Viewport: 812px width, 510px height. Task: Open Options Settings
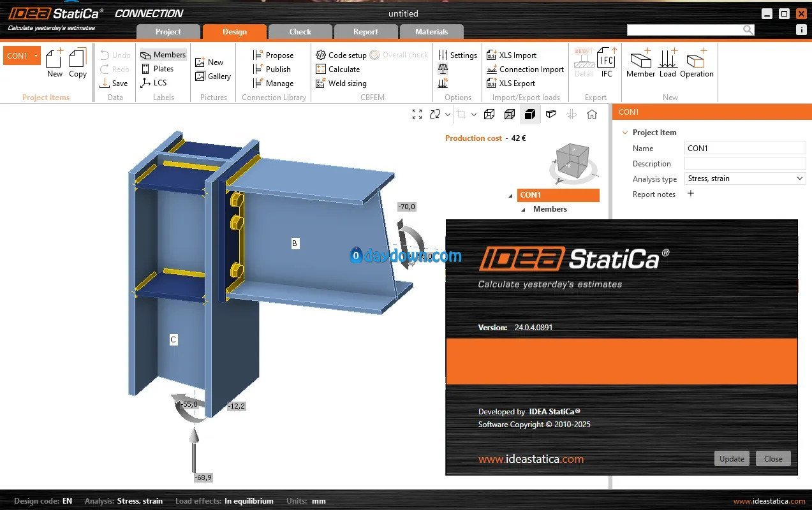(x=457, y=55)
